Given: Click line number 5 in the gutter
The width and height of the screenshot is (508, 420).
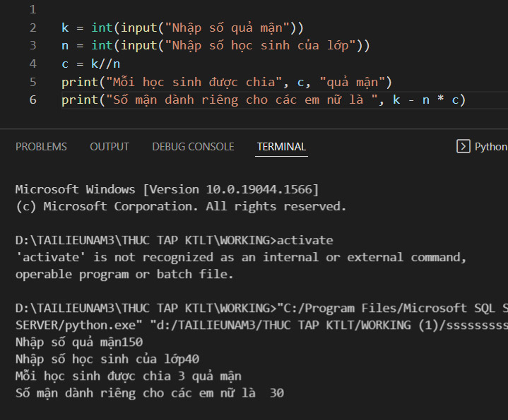Looking at the screenshot, I should pos(33,82).
